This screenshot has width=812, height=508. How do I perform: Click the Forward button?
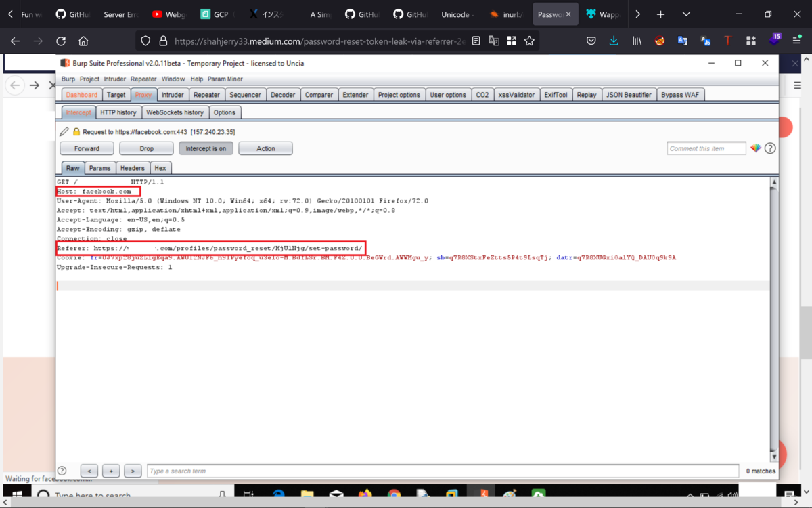click(87, 148)
